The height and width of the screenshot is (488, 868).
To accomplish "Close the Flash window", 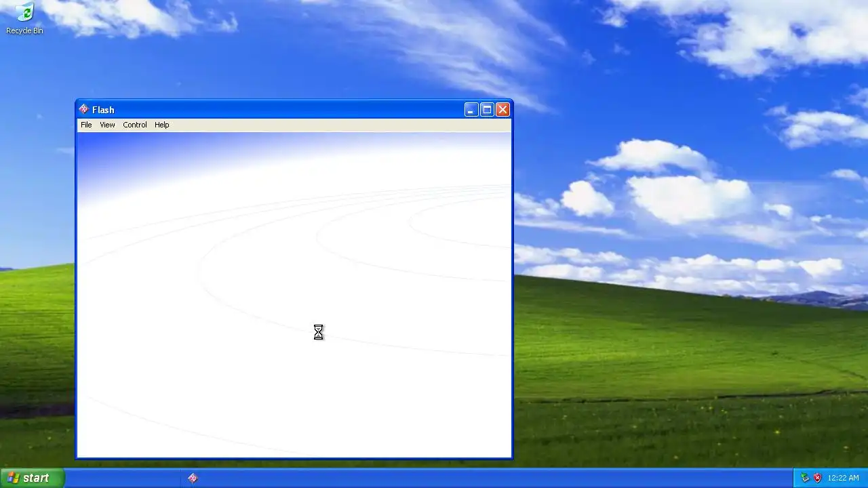I will [502, 110].
